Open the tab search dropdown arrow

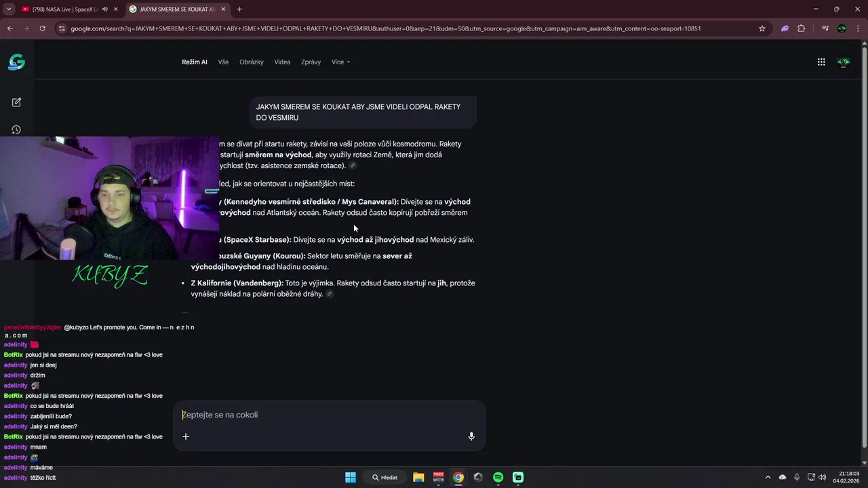(x=9, y=9)
